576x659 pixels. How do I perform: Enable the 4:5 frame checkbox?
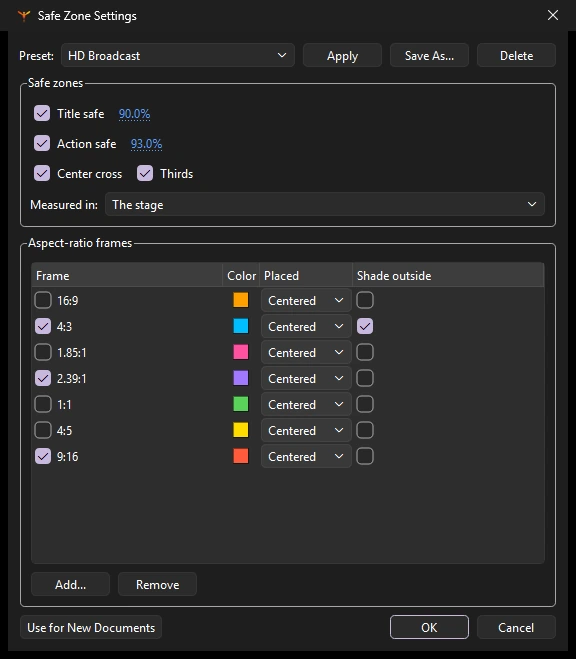pos(43,430)
